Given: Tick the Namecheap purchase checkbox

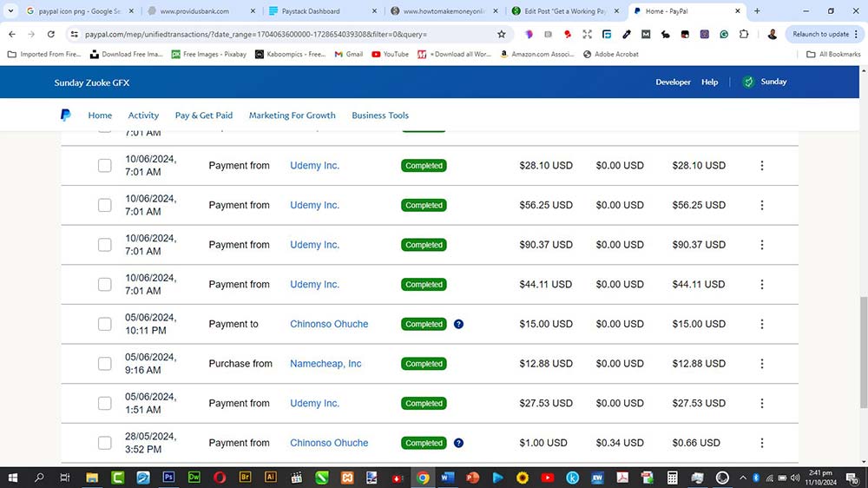Looking at the screenshot, I should click(x=105, y=363).
